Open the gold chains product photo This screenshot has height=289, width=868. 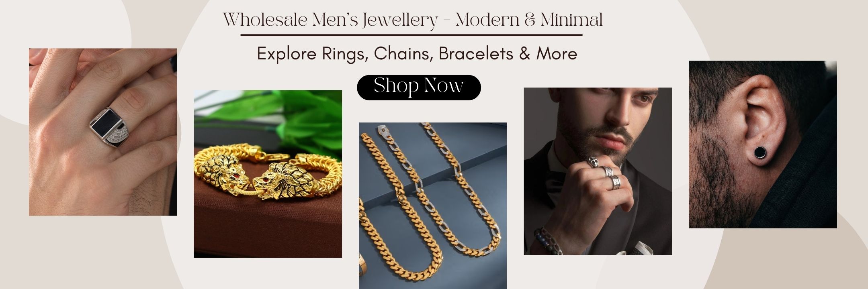tap(433, 206)
